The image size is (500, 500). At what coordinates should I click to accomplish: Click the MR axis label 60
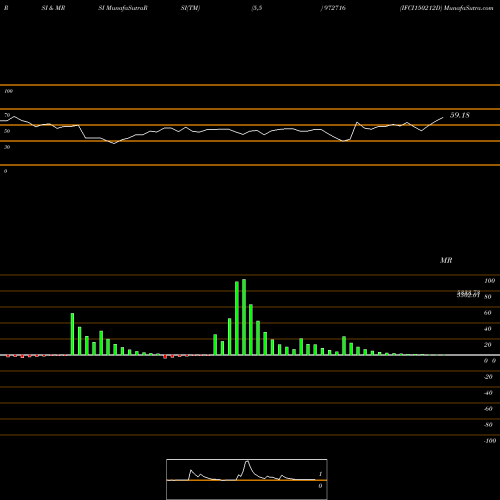tap(487, 313)
